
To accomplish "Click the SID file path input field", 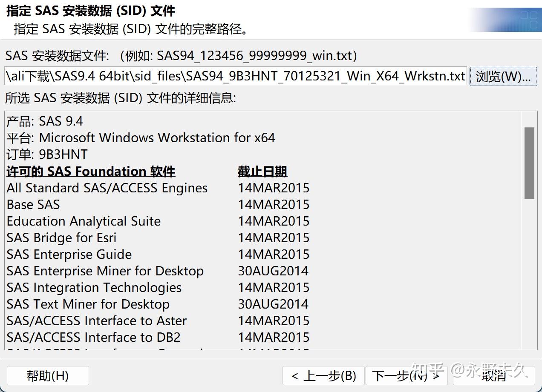I will [234, 76].
